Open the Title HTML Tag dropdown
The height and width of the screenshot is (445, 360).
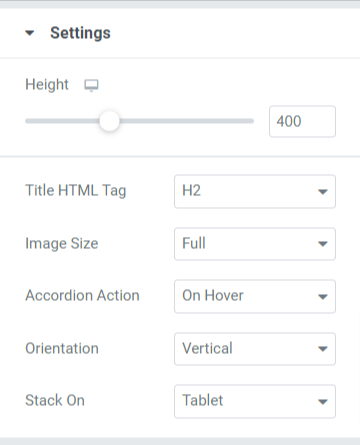click(255, 191)
